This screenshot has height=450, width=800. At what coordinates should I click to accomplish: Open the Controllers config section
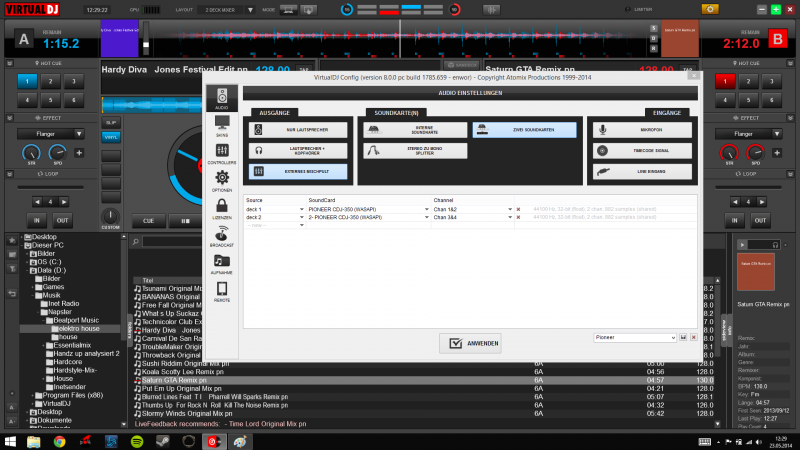pos(221,153)
